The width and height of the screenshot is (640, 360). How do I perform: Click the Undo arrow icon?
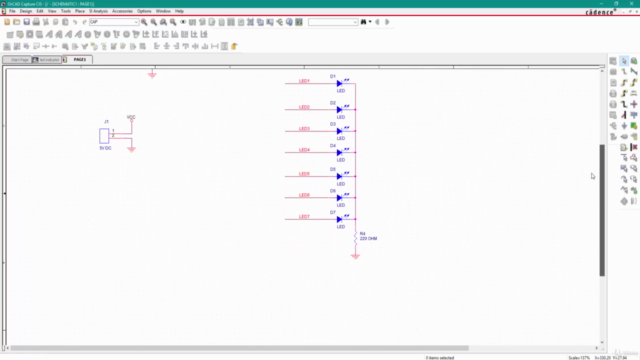click(x=75, y=22)
